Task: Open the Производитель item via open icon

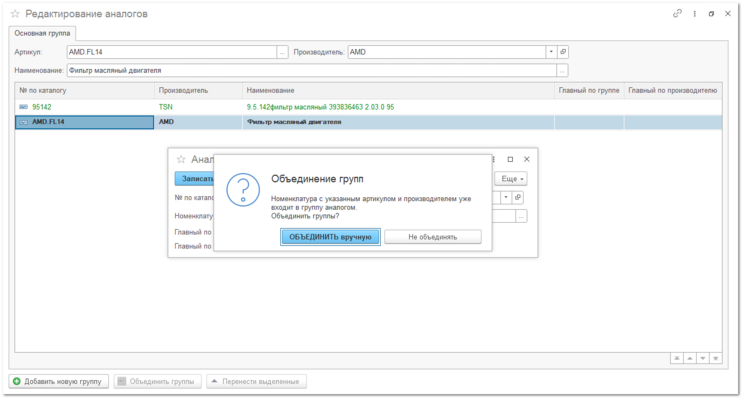Action: (x=563, y=52)
